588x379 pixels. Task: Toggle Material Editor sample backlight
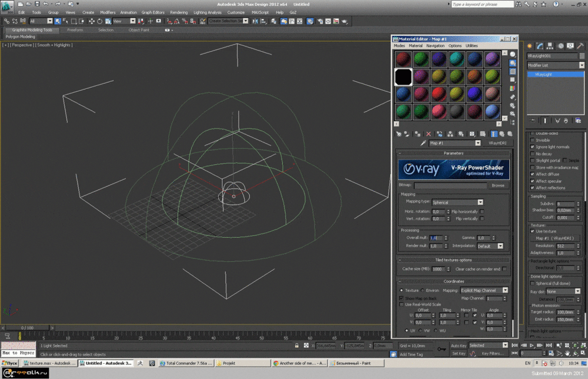click(513, 63)
